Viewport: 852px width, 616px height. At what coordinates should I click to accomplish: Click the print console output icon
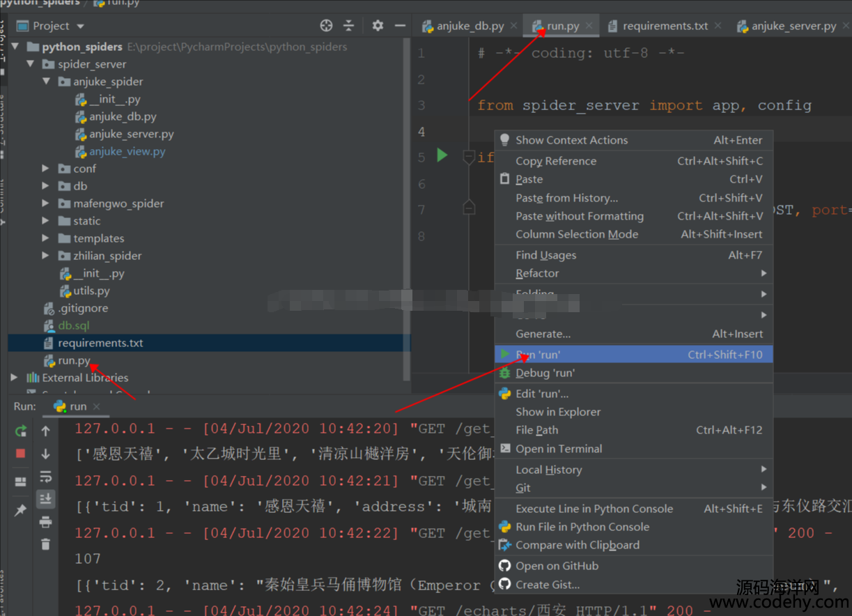(46, 522)
